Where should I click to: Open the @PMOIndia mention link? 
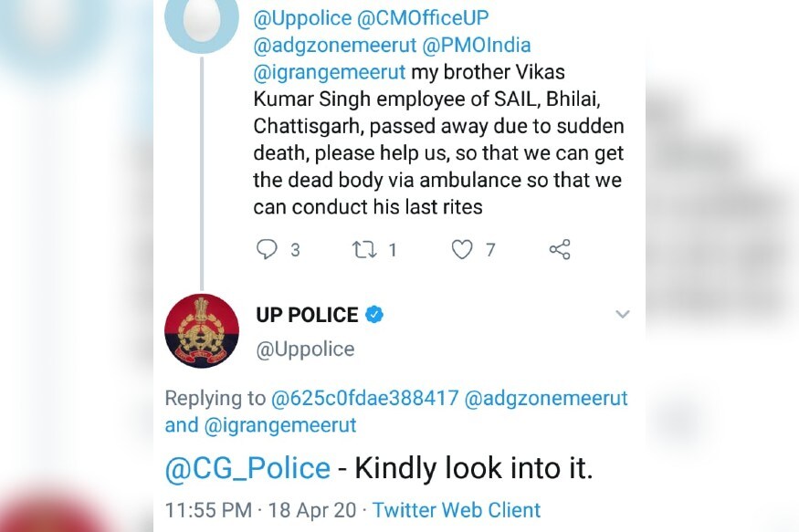point(477,46)
